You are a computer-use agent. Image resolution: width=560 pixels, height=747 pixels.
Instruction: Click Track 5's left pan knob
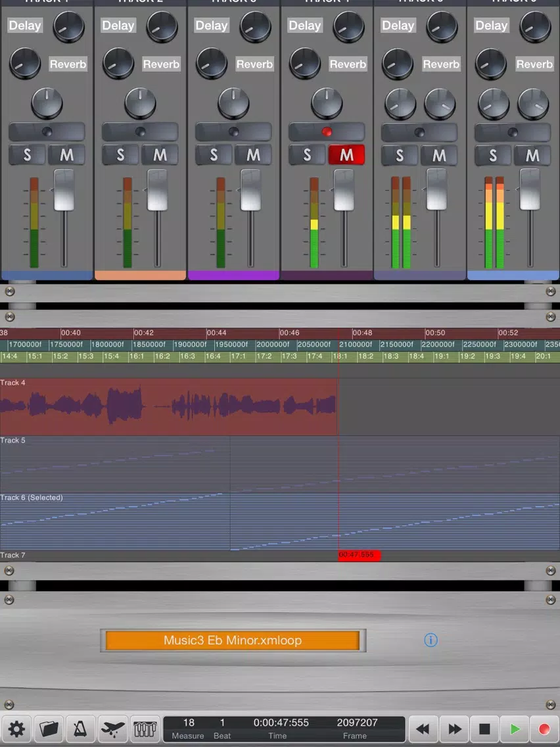click(400, 103)
